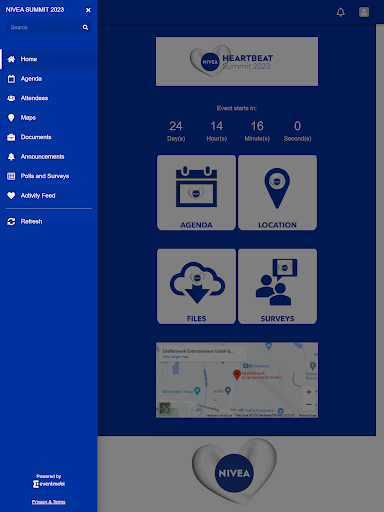Screen dimensions: 384x512
Task: Click the '16' minutes countdown value
Action: click(x=257, y=126)
